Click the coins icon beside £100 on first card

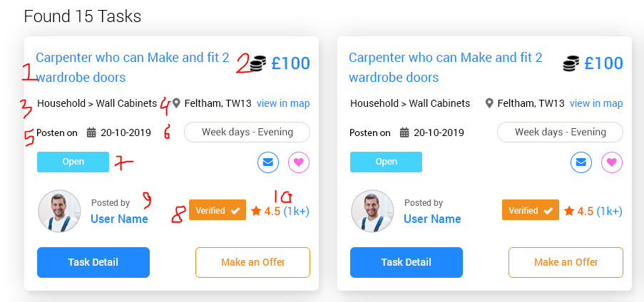pos(258,63)
